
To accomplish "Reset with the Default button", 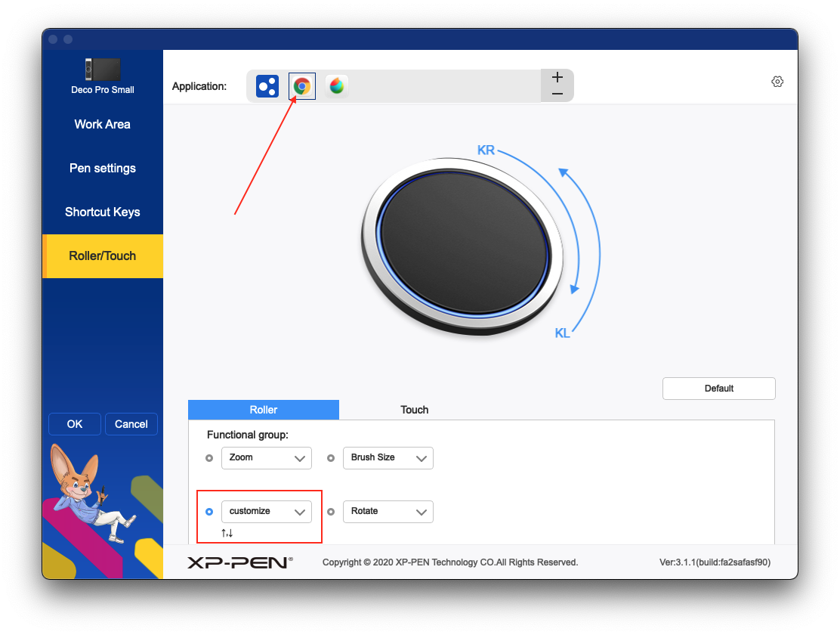I will click(719, 389).
